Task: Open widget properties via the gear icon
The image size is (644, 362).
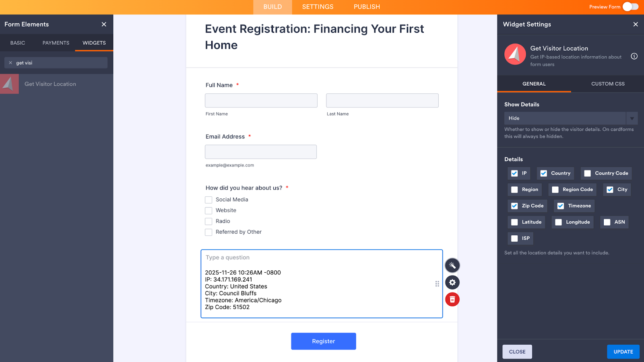Action: (452, 282)
